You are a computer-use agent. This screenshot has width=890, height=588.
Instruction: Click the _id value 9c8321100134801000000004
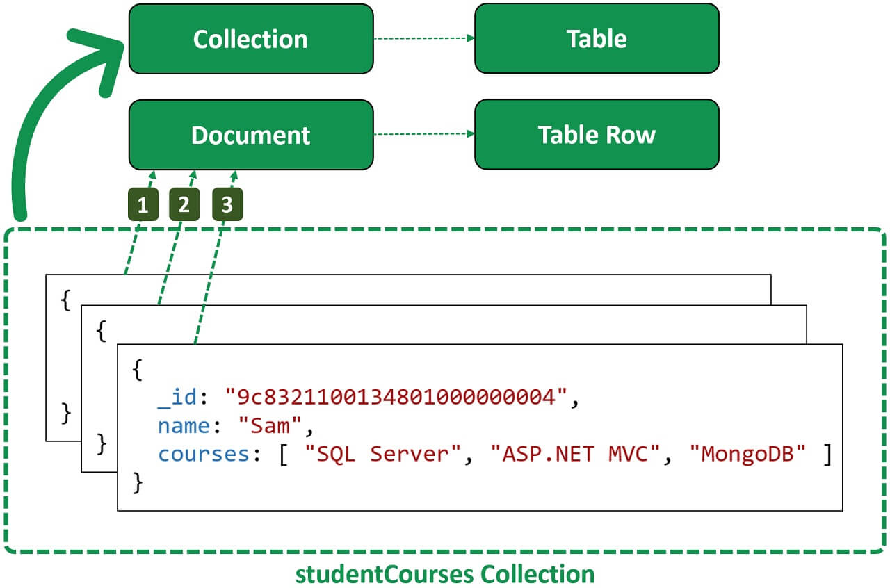[x=398, y=398]
